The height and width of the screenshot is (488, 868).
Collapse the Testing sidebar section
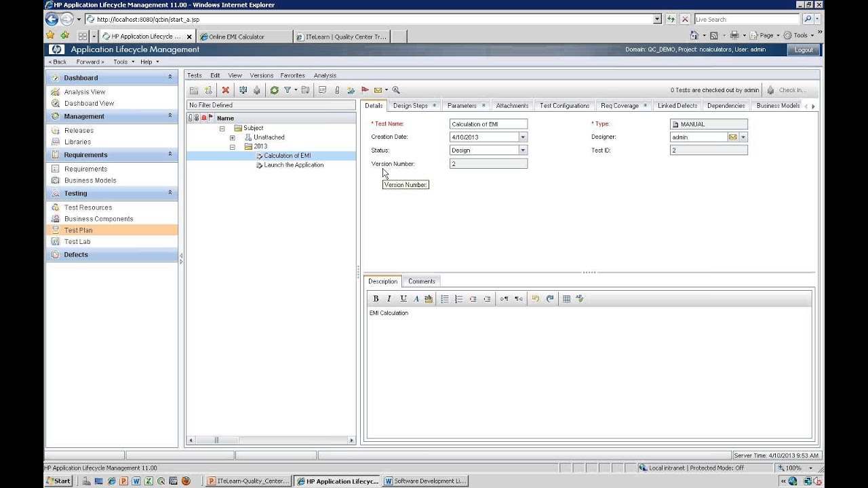[170, 193]
